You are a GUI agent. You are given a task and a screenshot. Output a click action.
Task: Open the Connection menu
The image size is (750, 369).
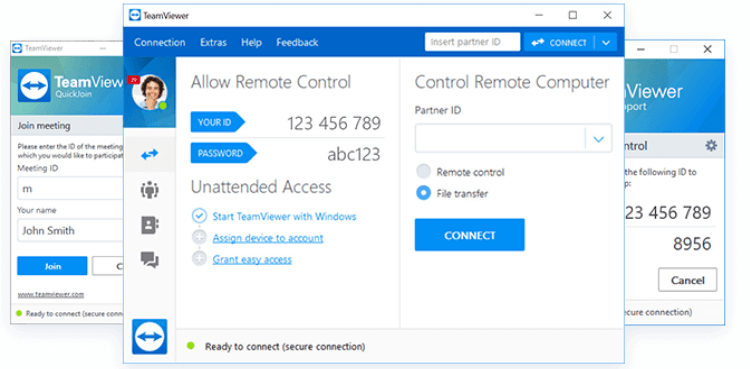click(160, 42)
